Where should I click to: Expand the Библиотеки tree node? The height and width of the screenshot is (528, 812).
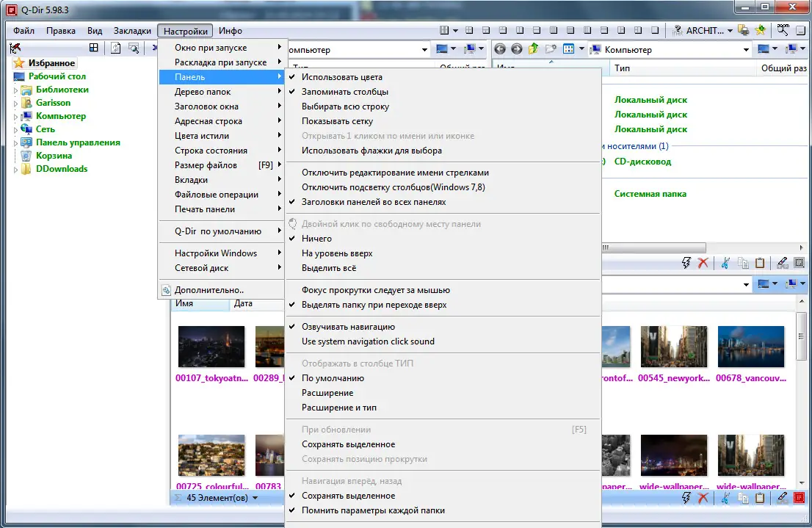15,90
